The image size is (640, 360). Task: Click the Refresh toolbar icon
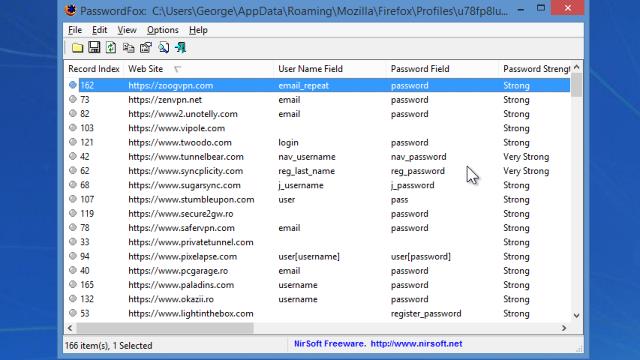(x=111, y=47)
